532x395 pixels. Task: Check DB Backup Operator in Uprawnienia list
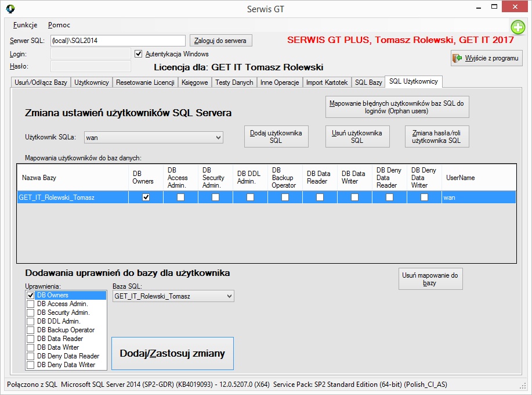30,330
